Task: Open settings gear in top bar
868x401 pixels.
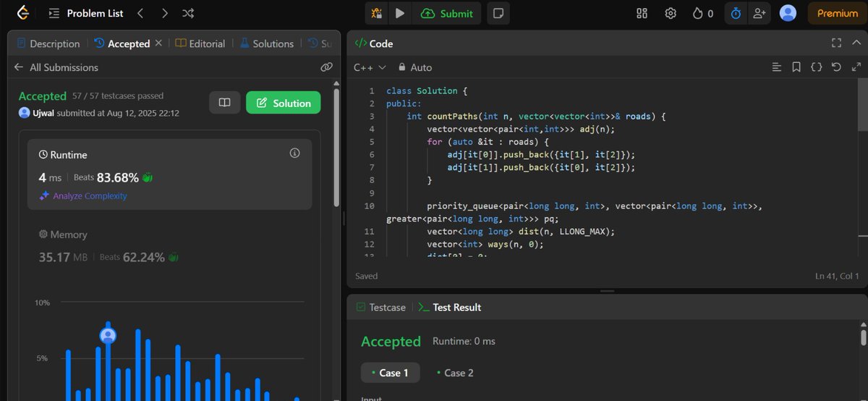Action: pyautogui.click(x=671, y=13)
